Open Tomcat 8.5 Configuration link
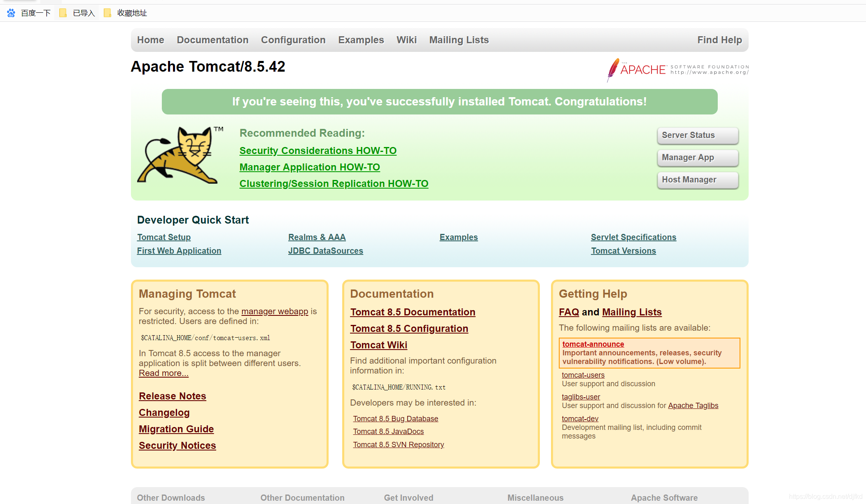Screen dimensions: 866x504 tap(409, 329)
